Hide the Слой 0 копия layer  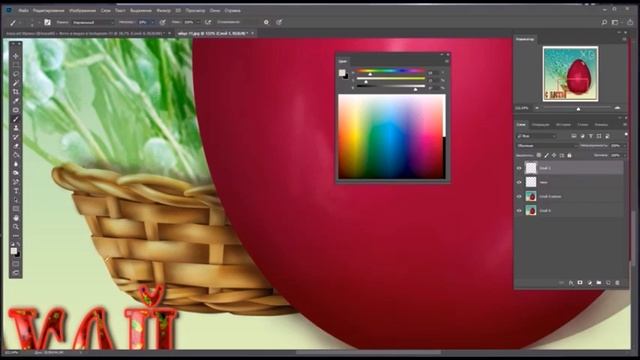pyautogui.click(x=519, y=197)
